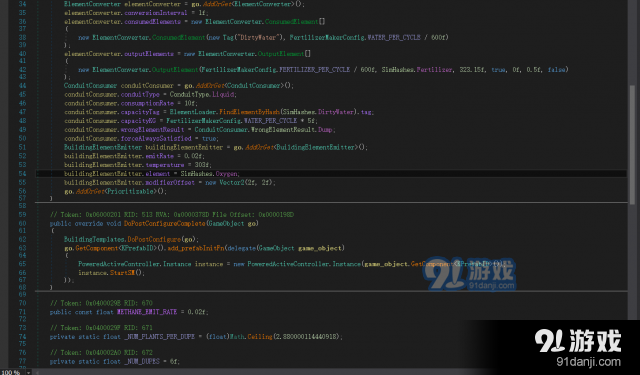This screenshot has height=375, width=640.
Task: Click _NUM_DUPES field name on line 77
Action: (x=142, y=362)
